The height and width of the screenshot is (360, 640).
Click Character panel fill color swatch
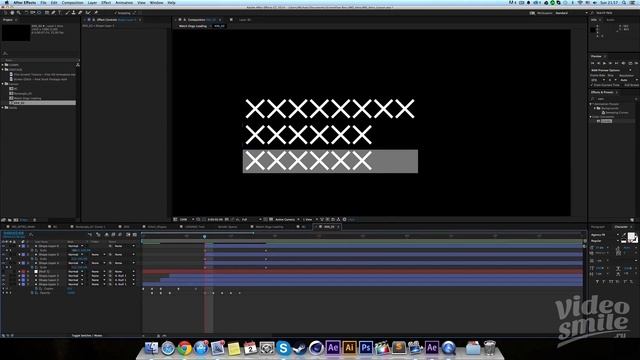coord(631,236)
